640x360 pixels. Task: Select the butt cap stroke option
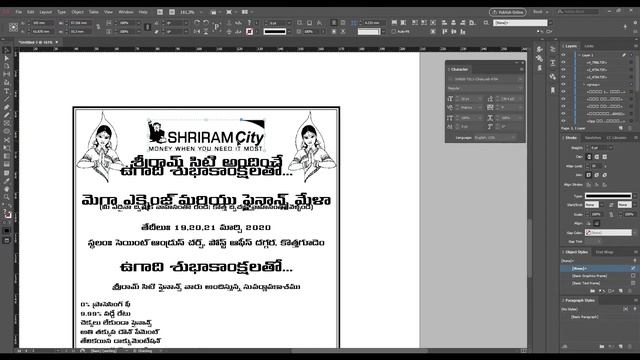coord(589,157)
